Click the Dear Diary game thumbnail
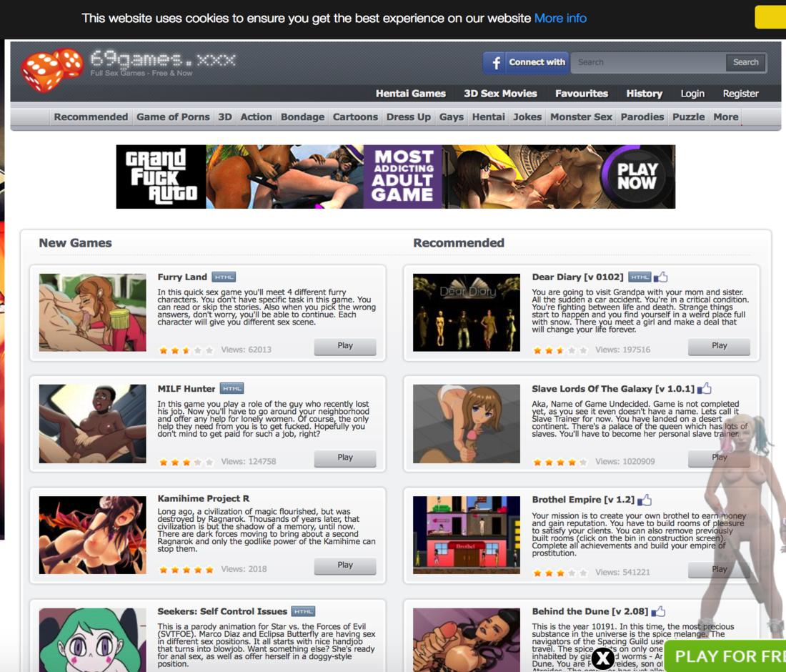786x672 pixels. tap(466, 312)
